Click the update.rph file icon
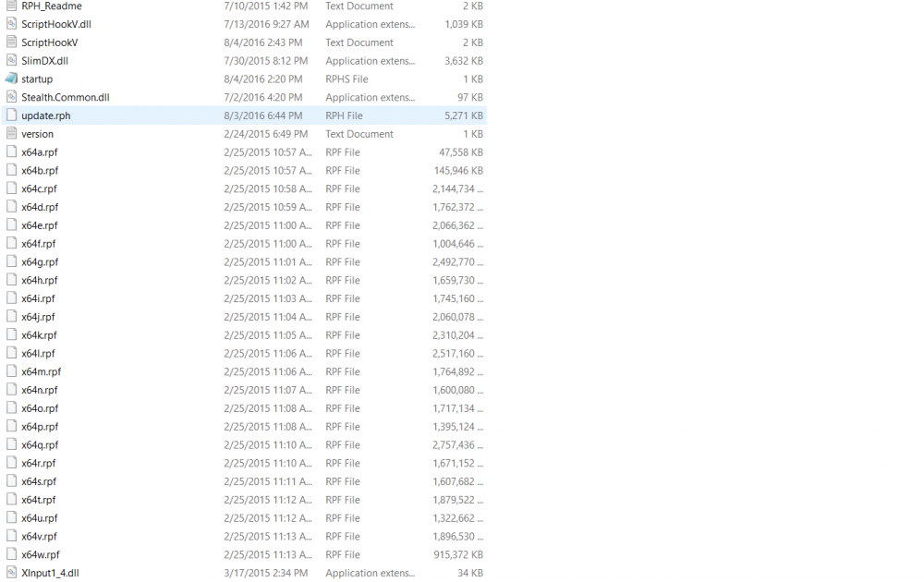The height and width of the screenshot is (582, 924). [11, 115]
